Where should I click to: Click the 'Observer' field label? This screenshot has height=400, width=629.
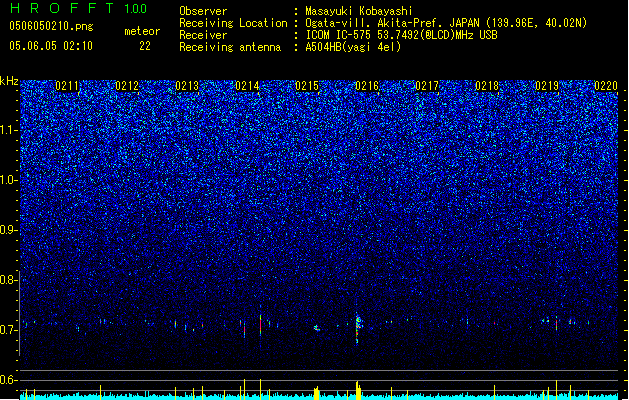click(x=203, y=11)
